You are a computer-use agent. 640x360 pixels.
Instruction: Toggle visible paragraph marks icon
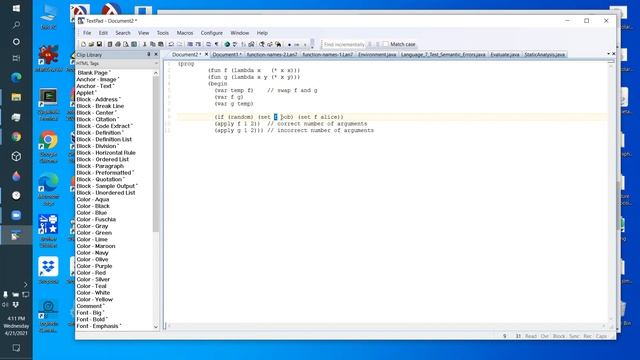click(216, 44)
